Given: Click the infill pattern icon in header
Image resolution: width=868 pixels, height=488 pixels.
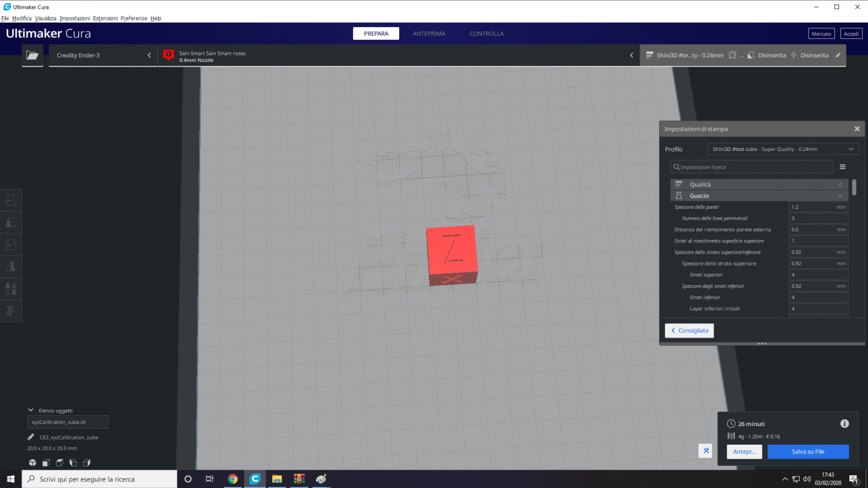Looking at the screenshot, I should click(733, 56).
